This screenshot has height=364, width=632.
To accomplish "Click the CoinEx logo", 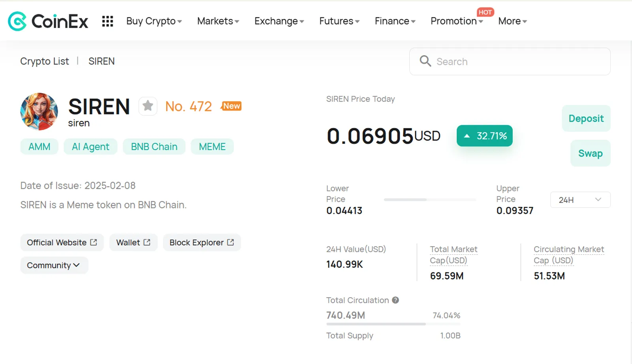I will point(48,21).
